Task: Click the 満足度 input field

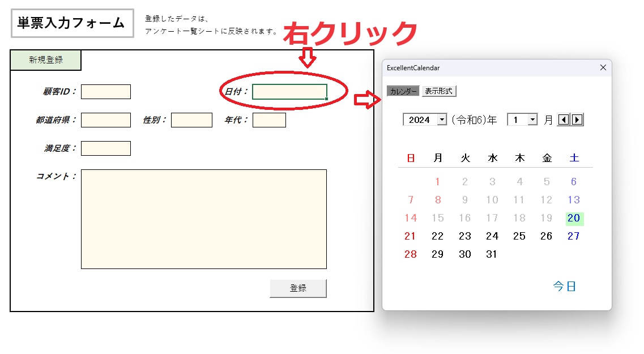Action: 106,148
